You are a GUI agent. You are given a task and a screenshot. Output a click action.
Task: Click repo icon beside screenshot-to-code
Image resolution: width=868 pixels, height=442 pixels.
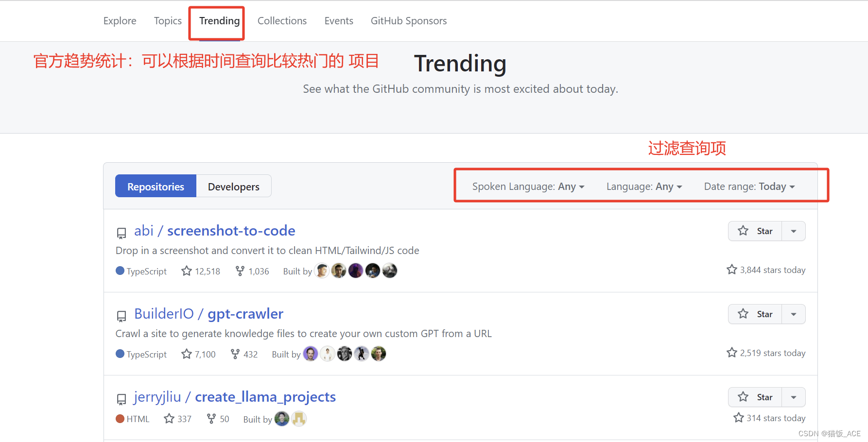tap(122, 233)
